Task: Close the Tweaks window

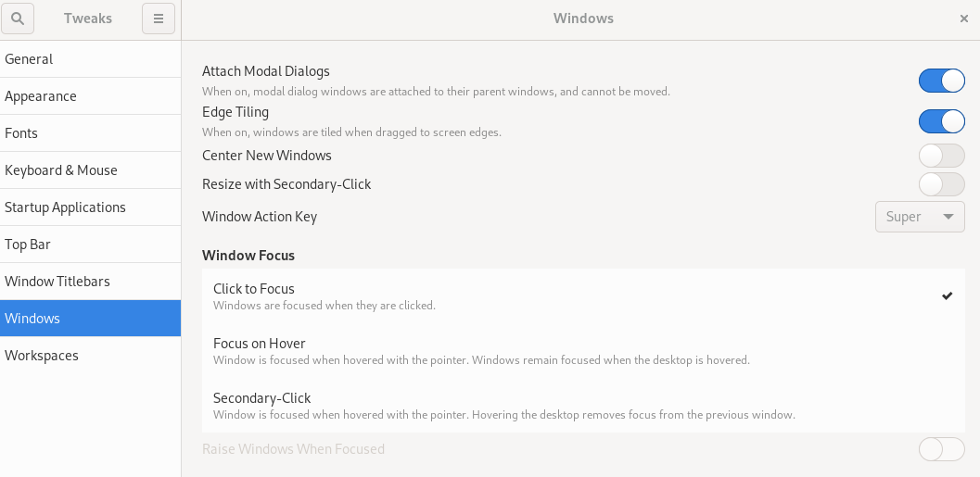Action: pos(964,19)
